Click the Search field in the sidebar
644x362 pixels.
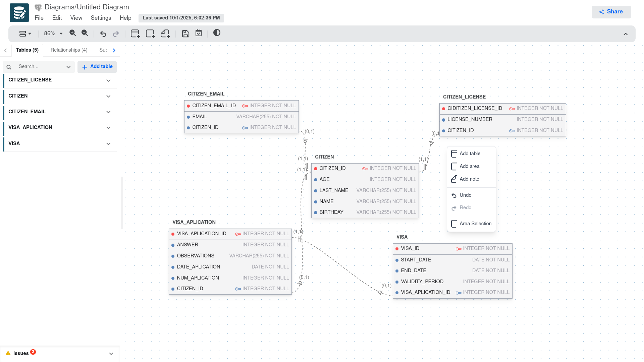click(39, 66)
